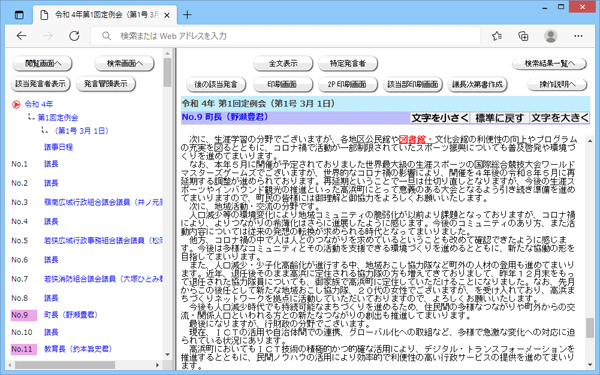Click the 該当発言者表示 button
600x375 pixels.
coord(41,84)
